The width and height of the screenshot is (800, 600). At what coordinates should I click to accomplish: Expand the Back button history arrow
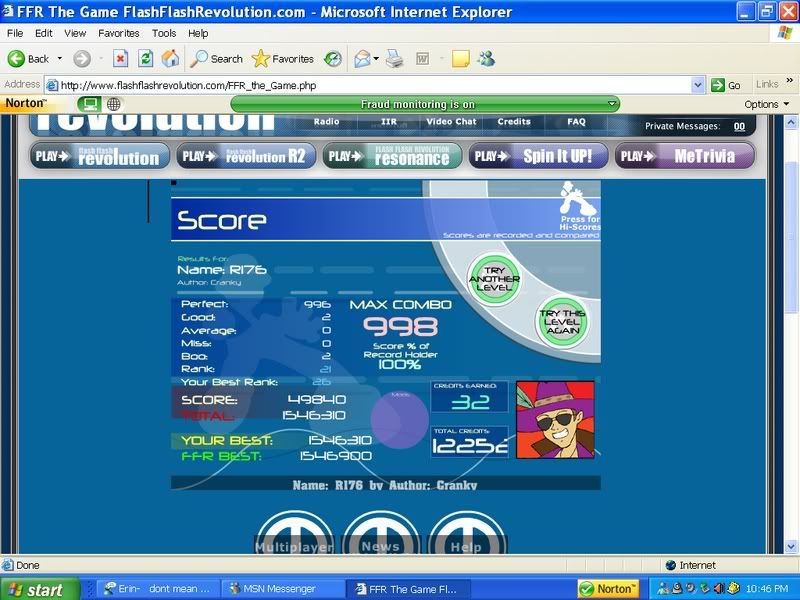pyautogui.click(x=60, y=59)
